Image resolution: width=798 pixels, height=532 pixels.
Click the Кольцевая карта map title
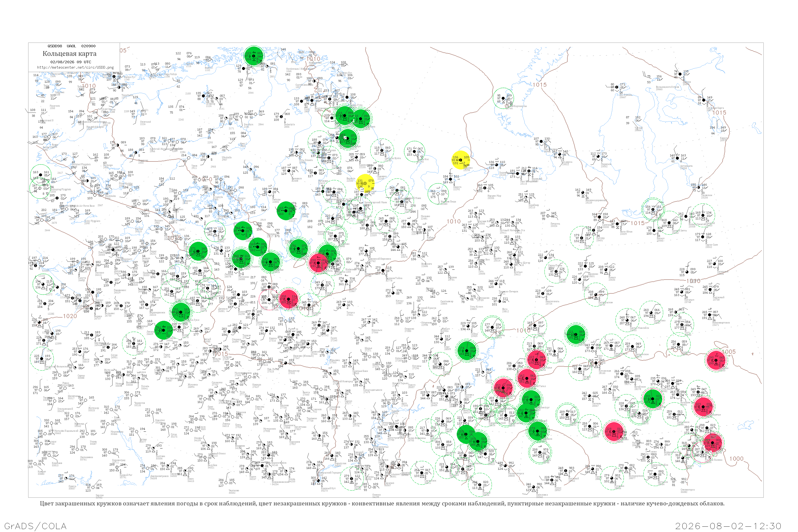69,54
